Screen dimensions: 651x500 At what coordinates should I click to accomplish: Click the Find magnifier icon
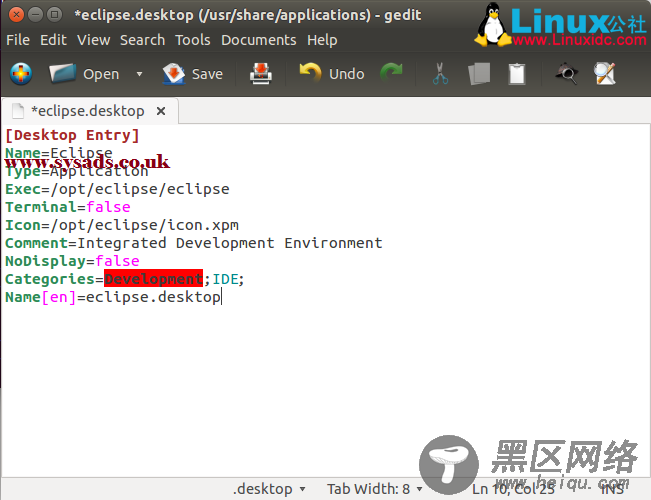[x=566, y=74]
